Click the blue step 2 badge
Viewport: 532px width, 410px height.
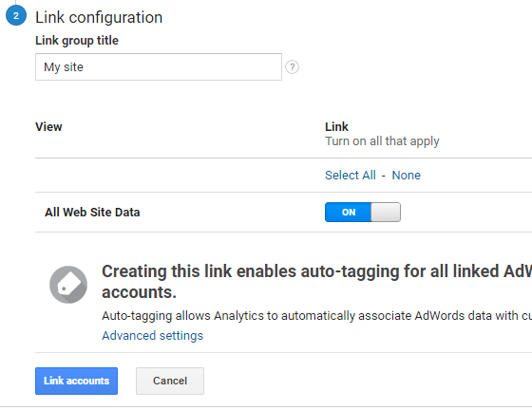click(x=16, y=15)
